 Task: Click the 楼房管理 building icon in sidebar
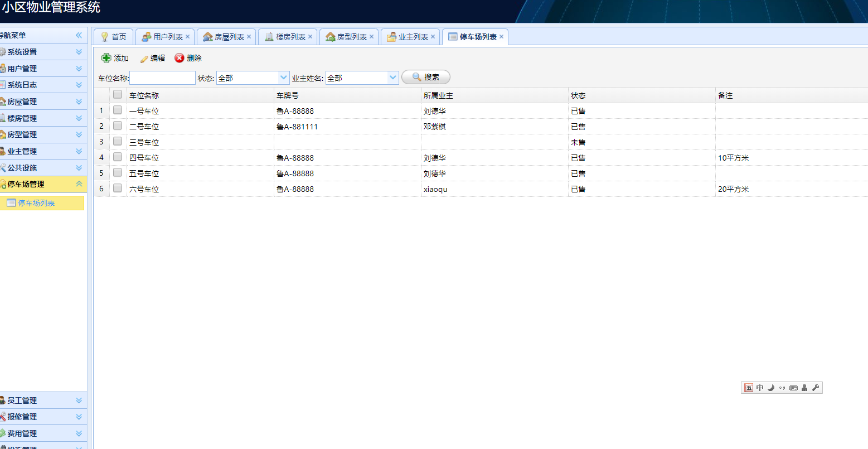click(3, 118)
